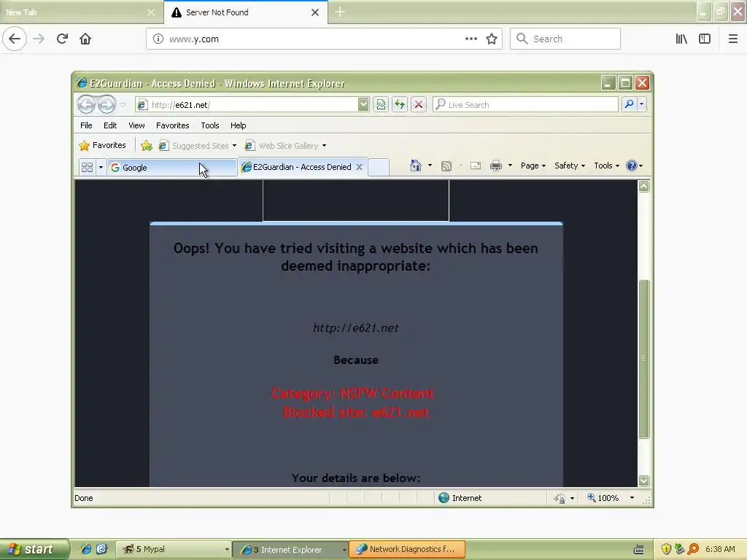This screenshot has height=560, width=747.
Task: Reload the www.y.com page
Action: [x=63, y=39]
